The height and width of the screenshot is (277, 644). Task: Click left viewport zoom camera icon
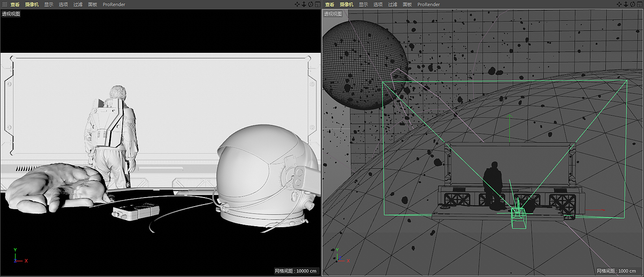click(x=303, y=4)
